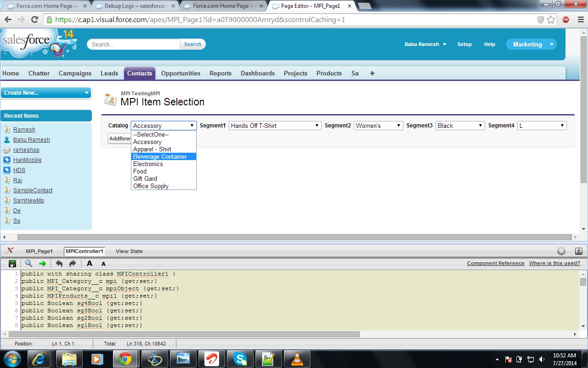
Task: Click inside the Salesforce search field
Action: point(133,44)
